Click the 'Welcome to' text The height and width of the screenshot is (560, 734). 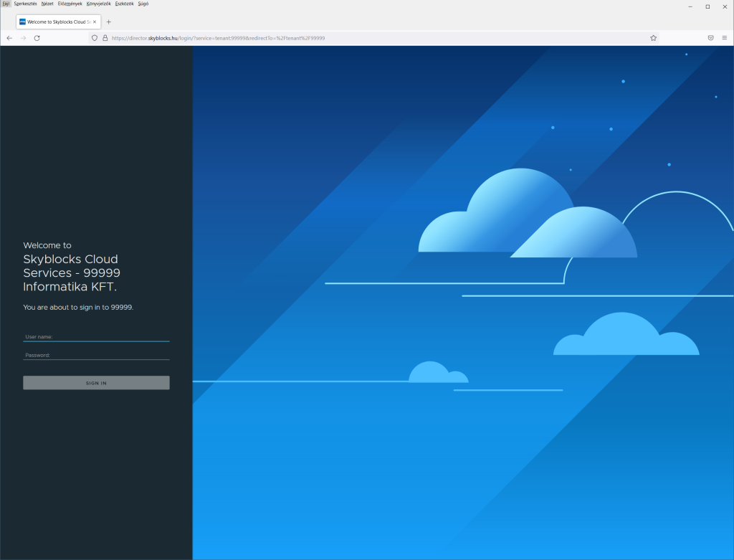47,245
